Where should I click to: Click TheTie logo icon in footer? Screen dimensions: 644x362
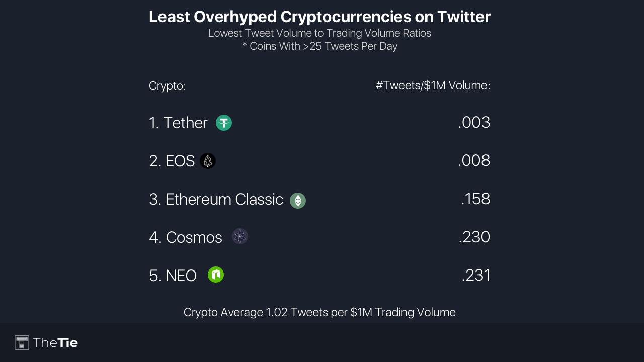pos(22,343)
